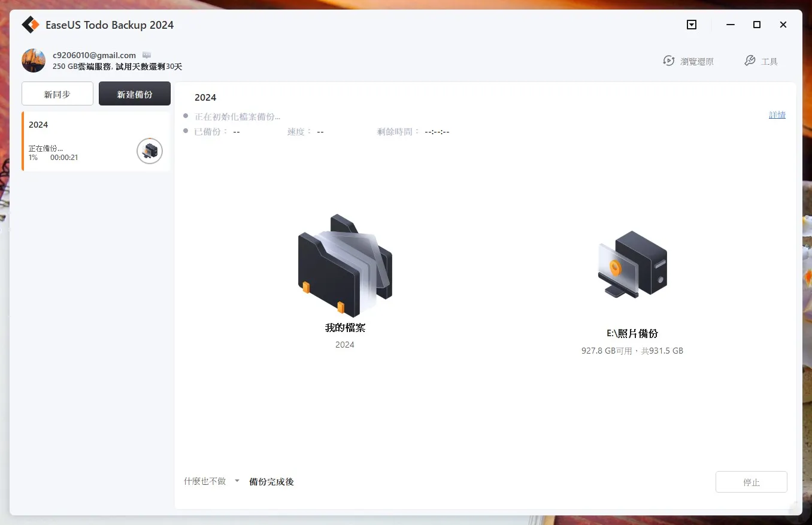Open the 詳情 details link
Screen dimensions: 812x525
point(777,115)
